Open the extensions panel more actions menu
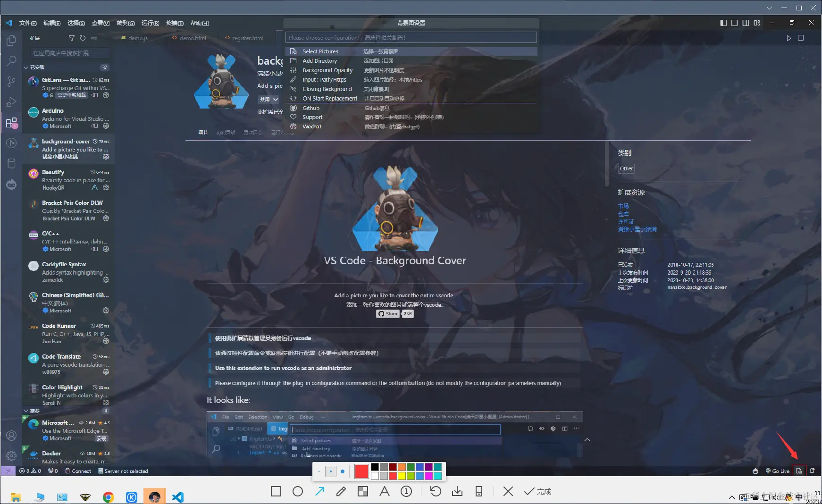The width and height of the screenshot is (822, 504). pyautogui.click(x=105, y=38)
